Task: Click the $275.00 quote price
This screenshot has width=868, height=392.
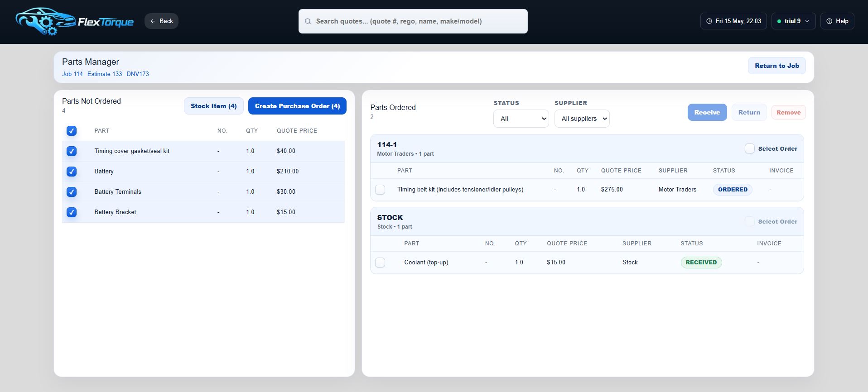Action: [612, 190]
